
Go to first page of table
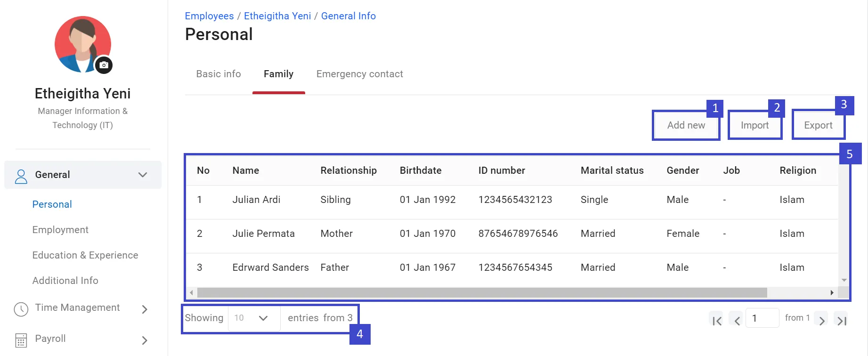(717, 321)
